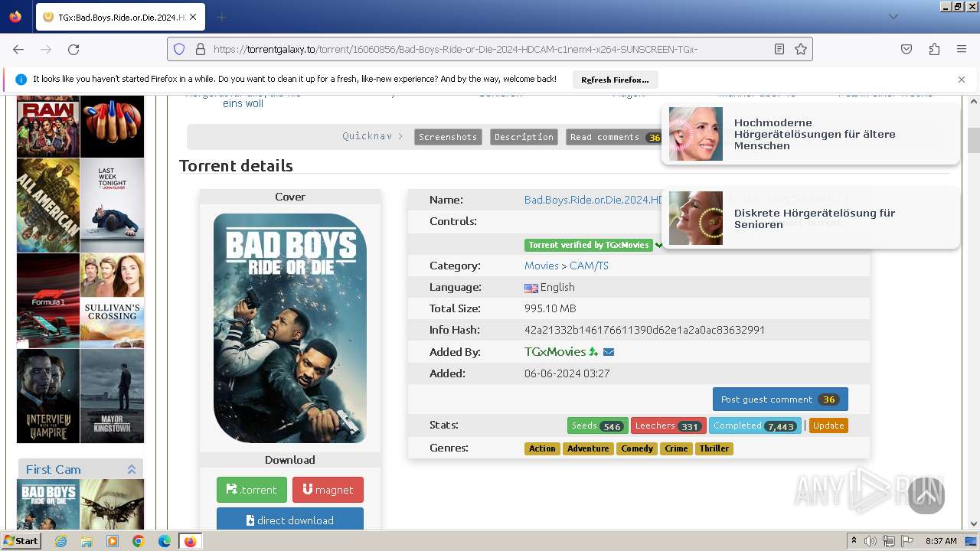This screenshot has height=551, width=980.
Task: Show hidden system tray icons
Action: point(854,541)
